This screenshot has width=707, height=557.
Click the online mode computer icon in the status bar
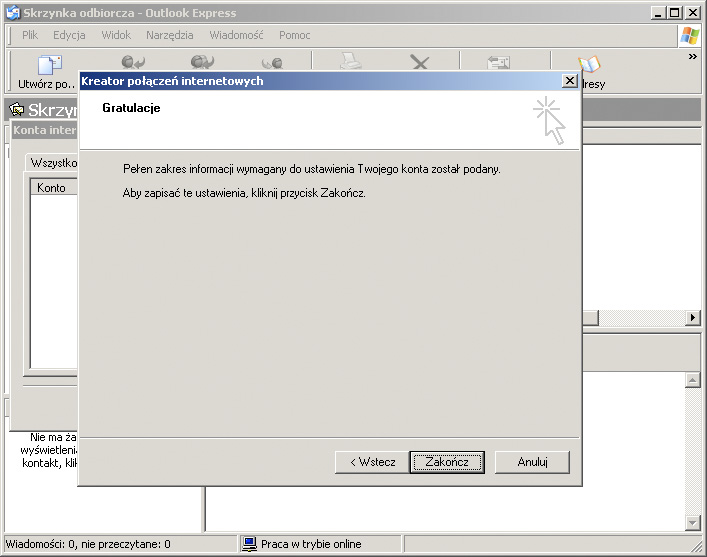click(249, 544)
